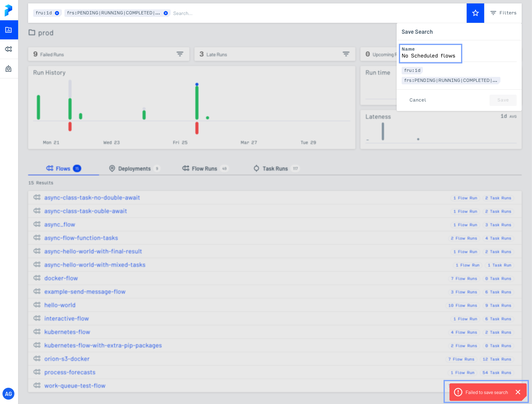Open the Filters panel
This screenshot has width=532, height=404.
tap(503, 13)
